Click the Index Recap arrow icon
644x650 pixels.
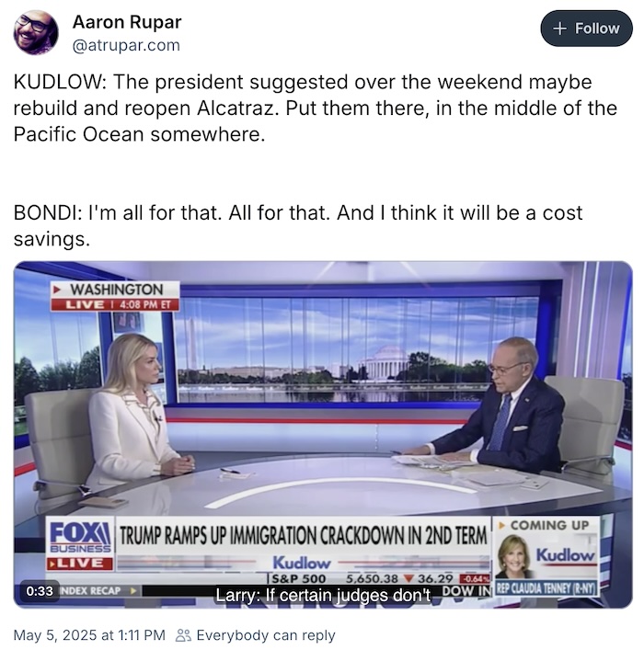(133, 591)
